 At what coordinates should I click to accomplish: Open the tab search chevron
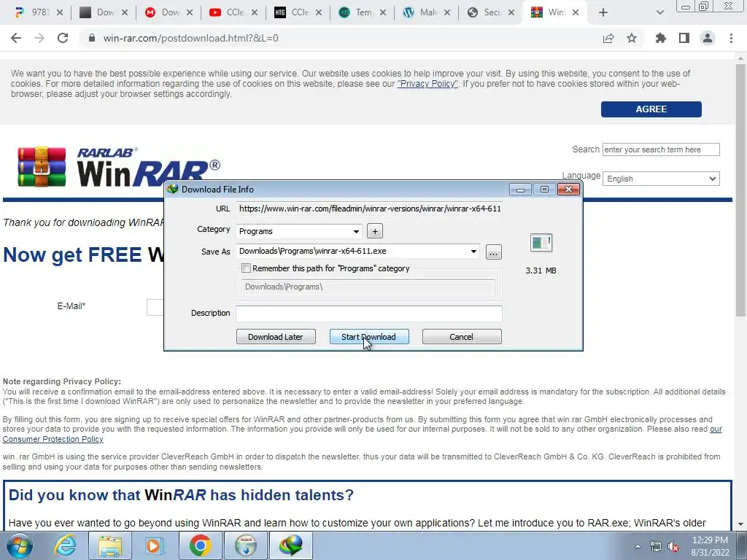(659, 12)
